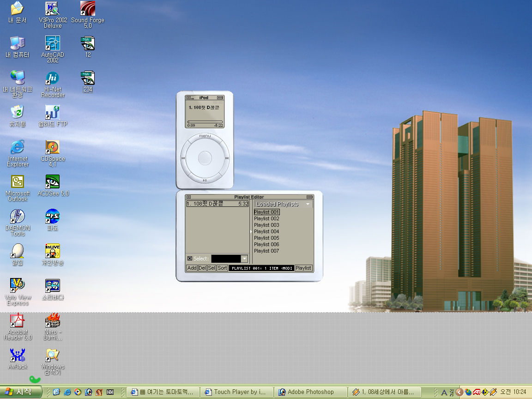The image size is (532, 399).
Task: Open the Select combo box dropdown arrow
Action: coord(245,259)
